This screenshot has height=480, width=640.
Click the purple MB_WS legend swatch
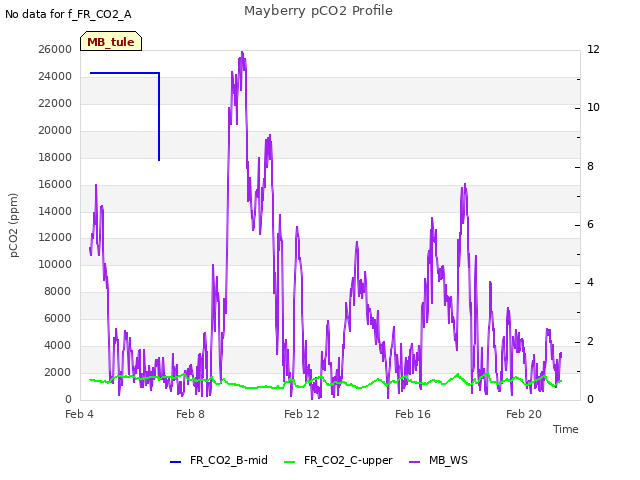[414, 462]
